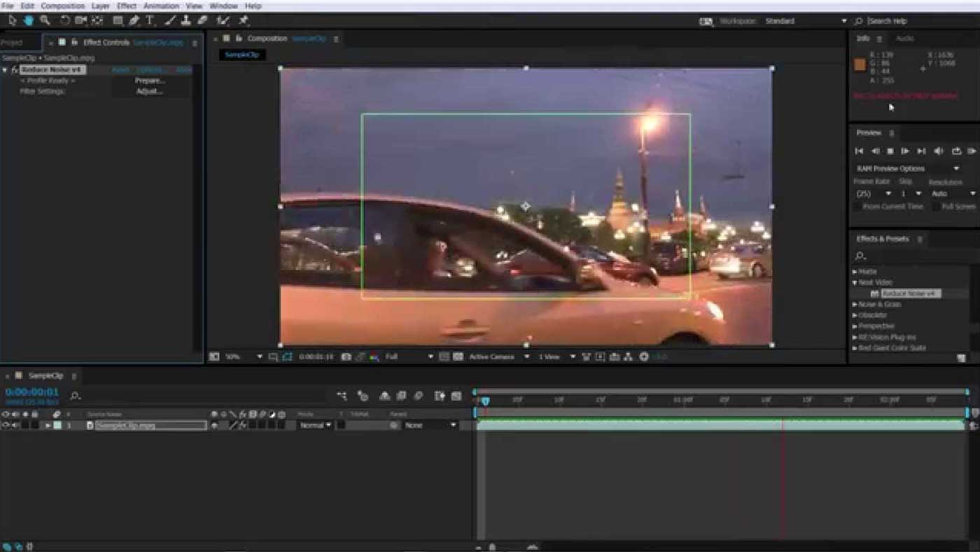Mute audio in the Preview panel
This screenshot has width=980, height=552.
click(939, 151)
